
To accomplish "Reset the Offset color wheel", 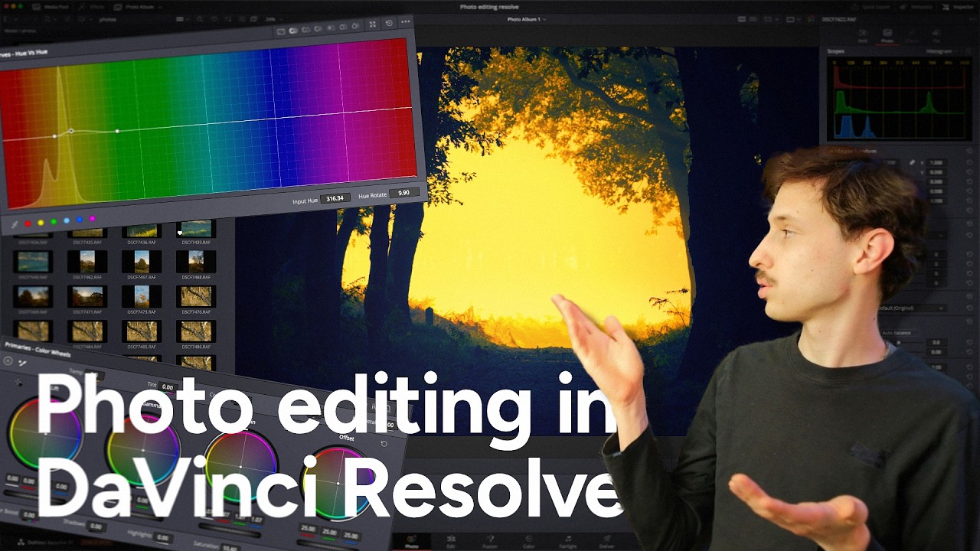I will pos(384,444).
